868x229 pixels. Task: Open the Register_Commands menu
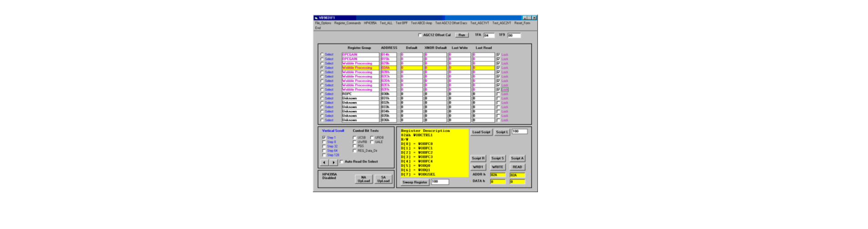tap(347, 23)
